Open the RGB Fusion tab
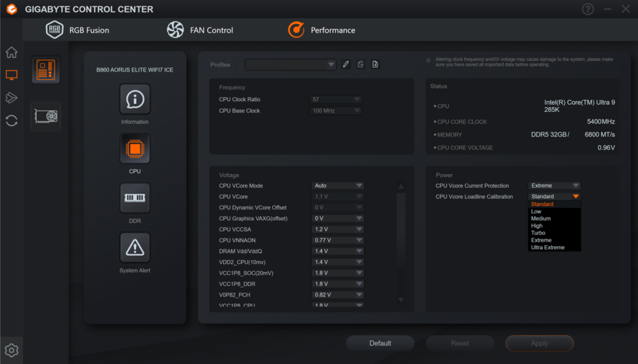 (77, 30)
